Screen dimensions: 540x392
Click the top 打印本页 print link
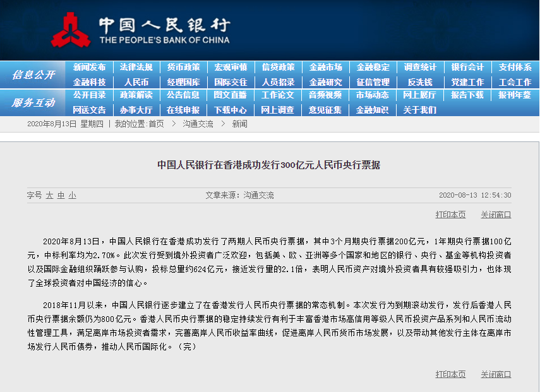[x=450, y=215]
